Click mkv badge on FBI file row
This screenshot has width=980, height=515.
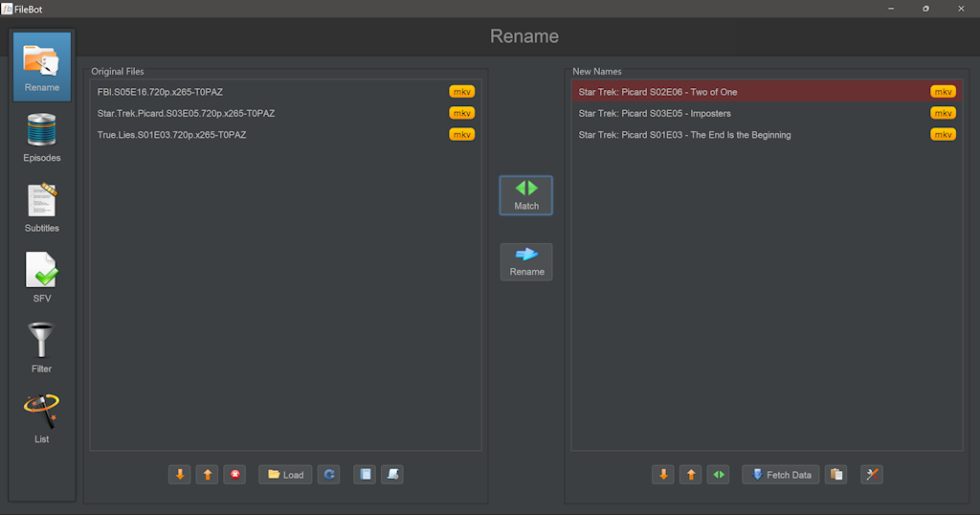[462, 92]
